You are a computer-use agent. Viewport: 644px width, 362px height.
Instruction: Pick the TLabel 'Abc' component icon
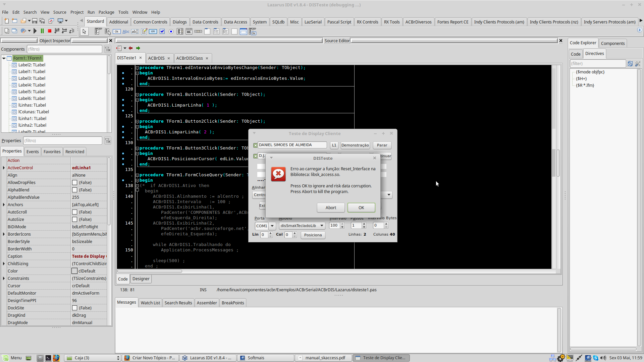[126, 32]
